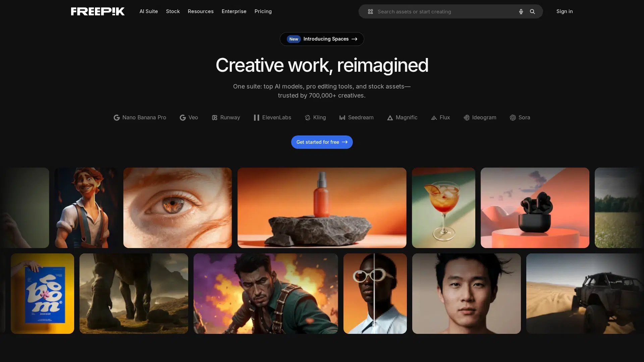Click the Nano Banana Pro icon
Screen dimensions: 644x362
(x=116, y=118)
